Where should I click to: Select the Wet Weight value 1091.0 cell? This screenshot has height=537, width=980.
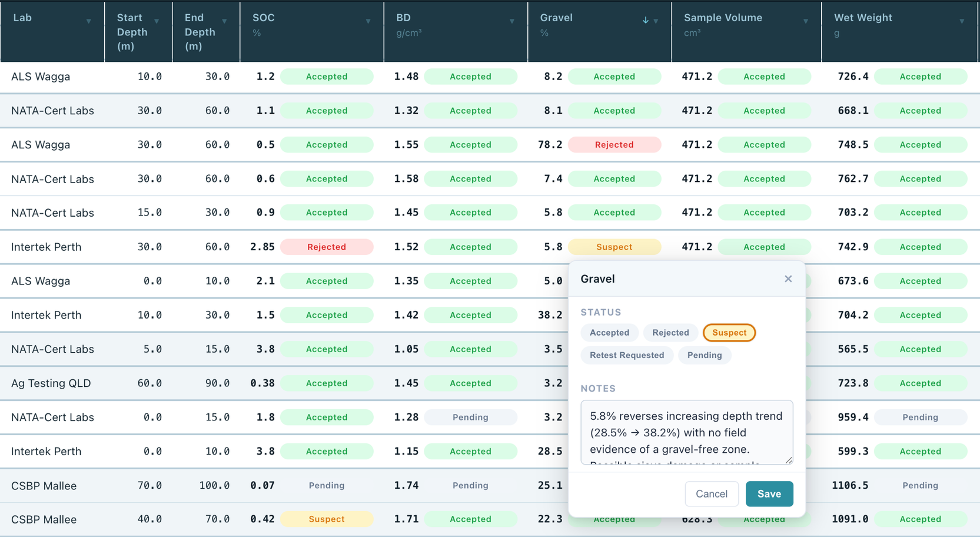(x=850, y=519)
